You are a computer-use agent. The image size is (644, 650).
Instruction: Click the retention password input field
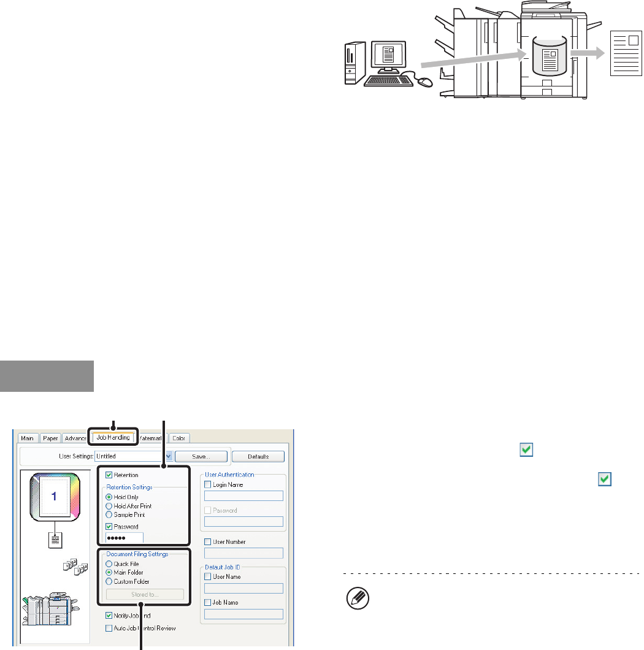click(x=125, y=538)
